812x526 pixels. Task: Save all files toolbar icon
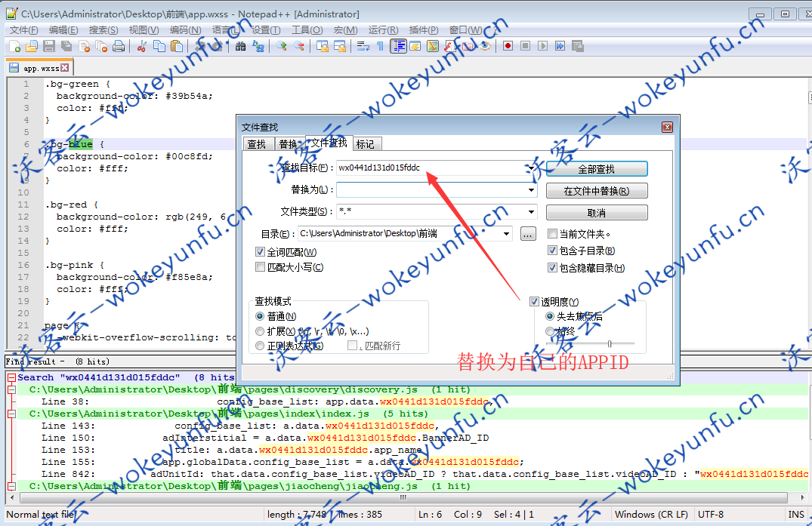[x=66, y=47]
